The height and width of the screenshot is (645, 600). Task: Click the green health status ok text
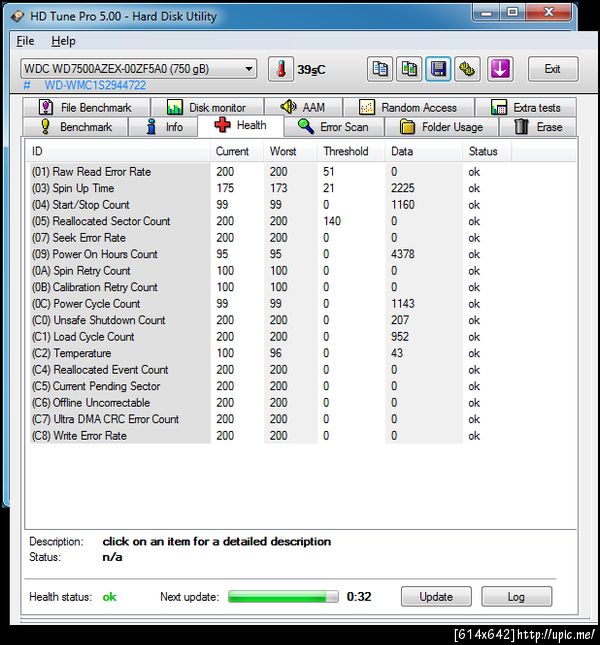(x=109, y=597)
